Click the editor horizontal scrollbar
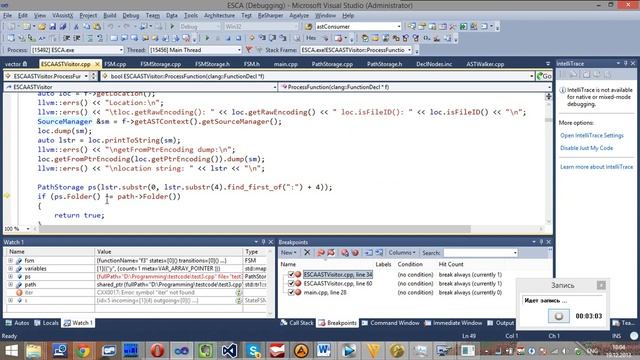Image resolution: width=640 pixels, height=360 pixels. [x=255, y=229]
